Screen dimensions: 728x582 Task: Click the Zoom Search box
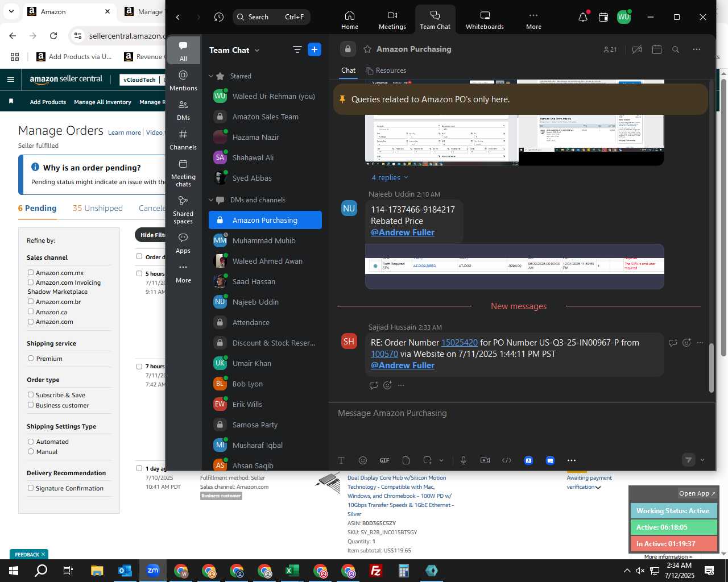(271, 17)
